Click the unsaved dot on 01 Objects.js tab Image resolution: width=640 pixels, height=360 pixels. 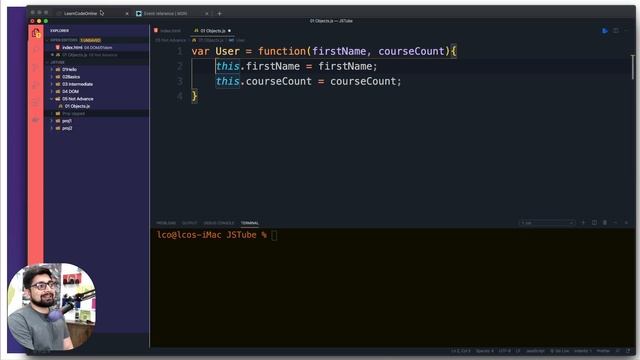(229, 31)
